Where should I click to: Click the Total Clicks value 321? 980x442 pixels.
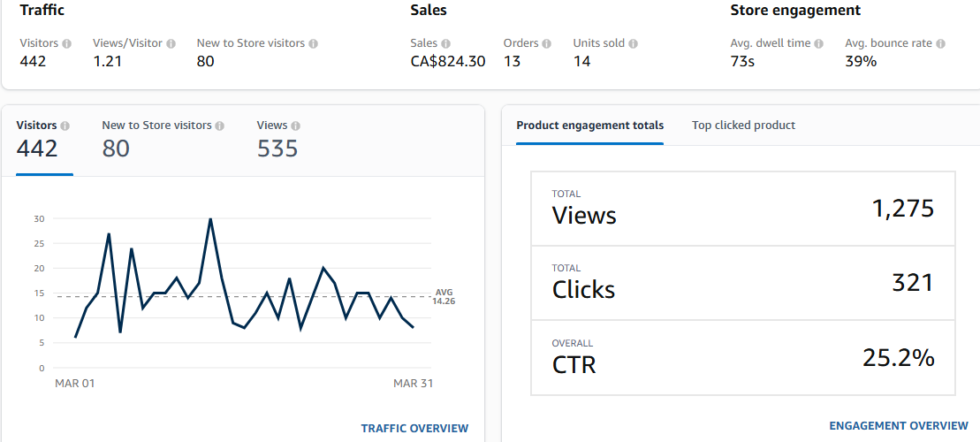point(913,283)
